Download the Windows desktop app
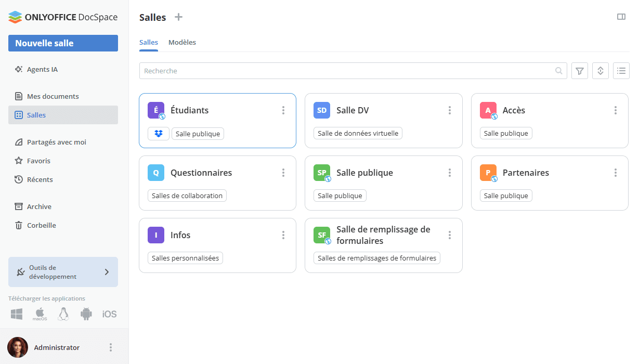This screenshot has height=364, width=639. (x=17, y=314)
